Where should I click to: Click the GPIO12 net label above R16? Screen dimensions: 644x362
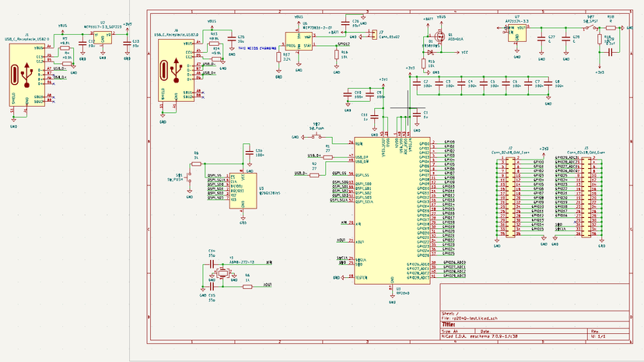tap(344, 44)
